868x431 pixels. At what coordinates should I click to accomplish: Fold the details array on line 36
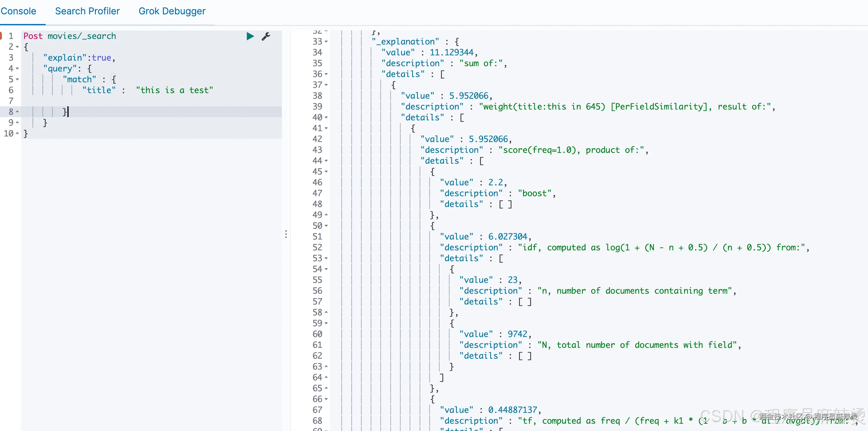326,74
